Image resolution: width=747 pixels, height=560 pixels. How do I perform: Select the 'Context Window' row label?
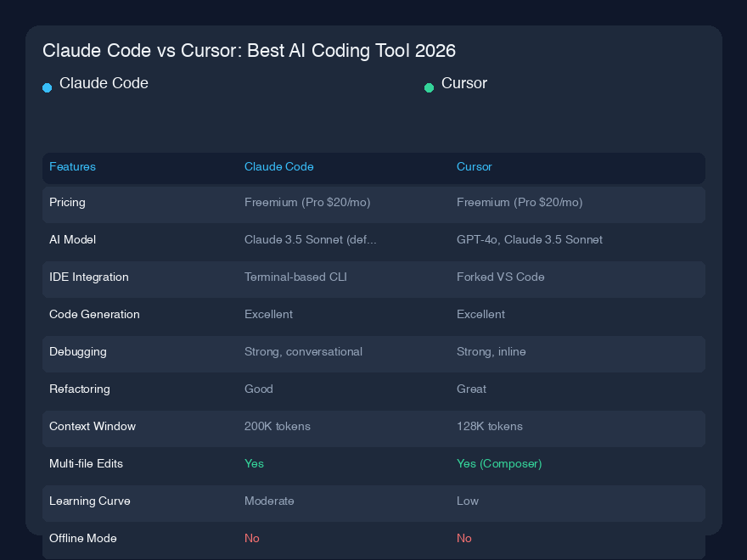click(93, 426)
